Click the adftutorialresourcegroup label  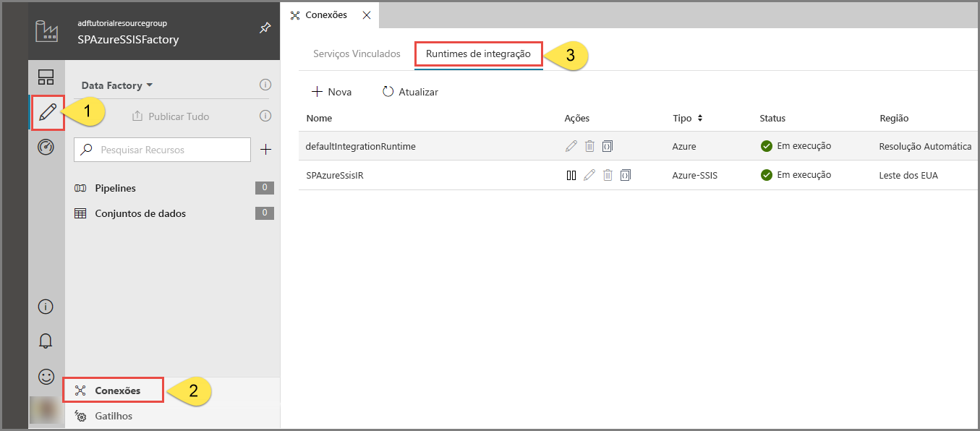coord(122,23)
